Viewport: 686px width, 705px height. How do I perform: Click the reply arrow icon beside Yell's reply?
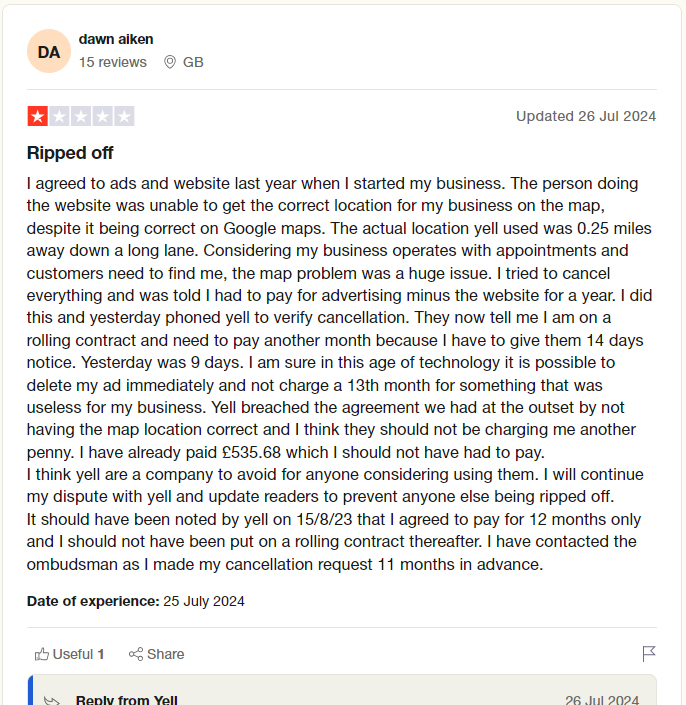[54, 700]
